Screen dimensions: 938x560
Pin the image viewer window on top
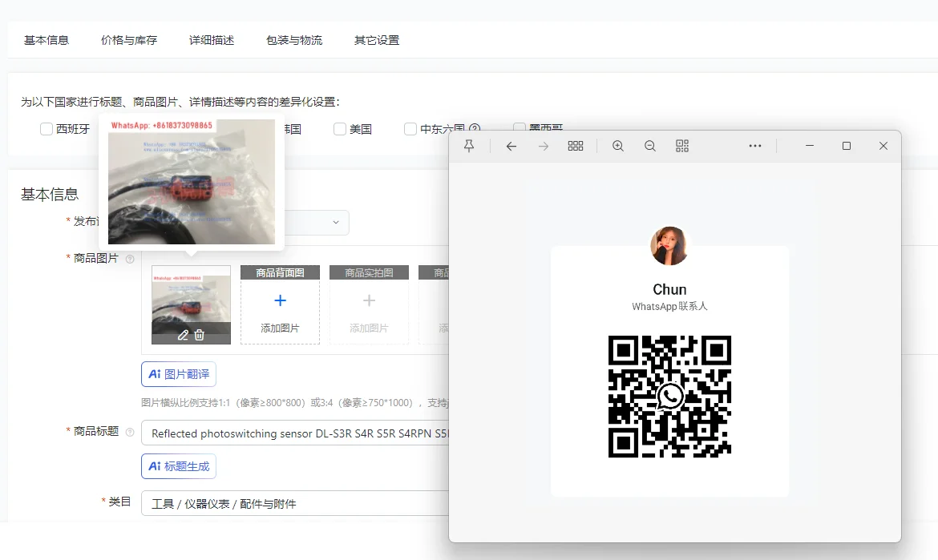[x=470, y=146]
